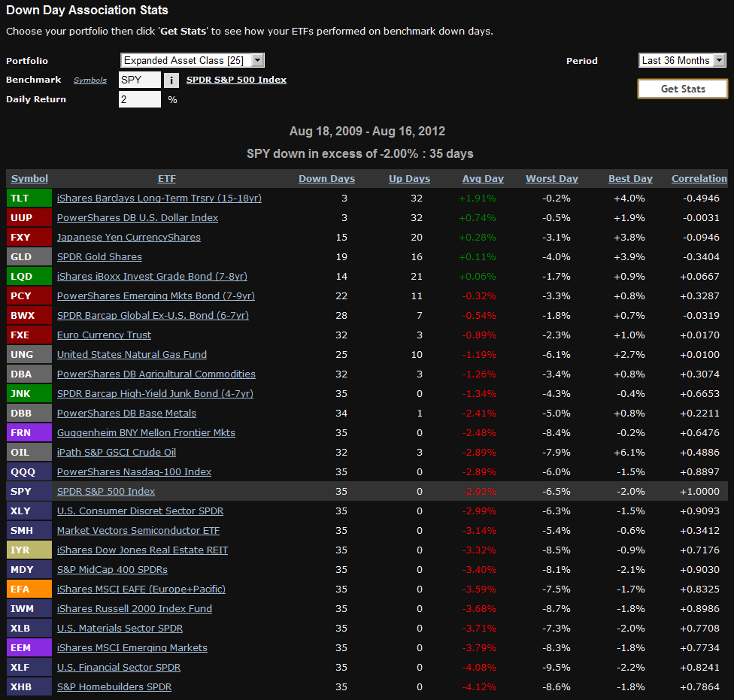The image size is (734, 700).
Task: Click the OIL symbol cell
Action: [x=29, y=453]
